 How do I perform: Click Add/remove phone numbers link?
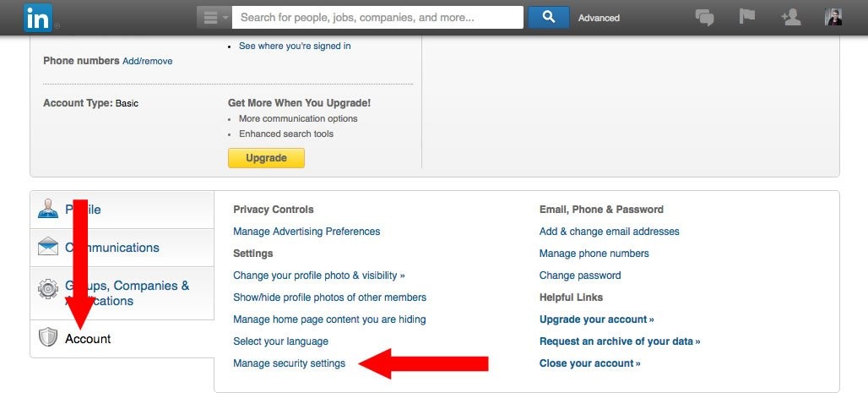pos(147,61)
